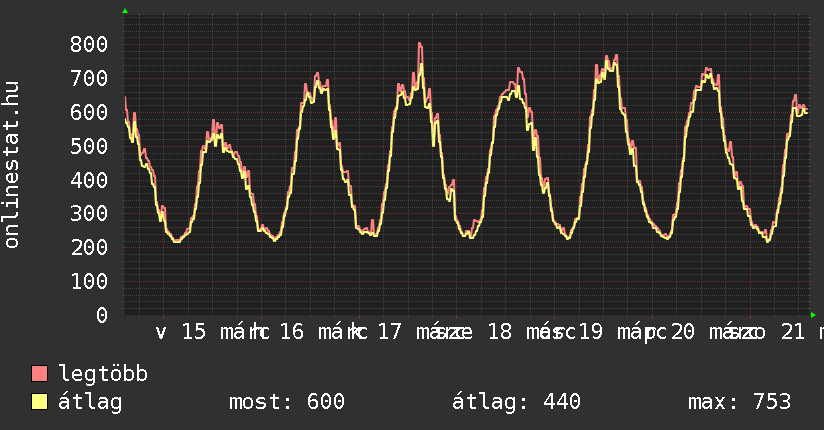Click the 15 date label on x-axis

[193, 332]
